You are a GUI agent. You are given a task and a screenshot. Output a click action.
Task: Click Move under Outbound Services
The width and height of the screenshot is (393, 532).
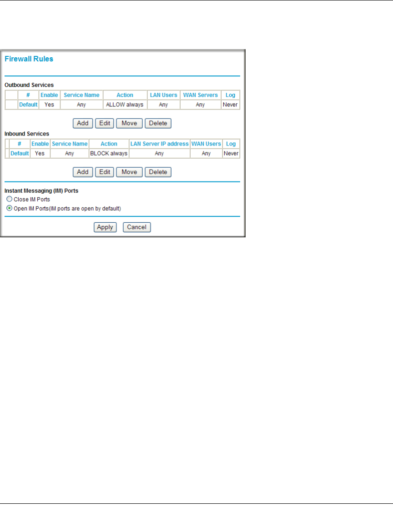[129, 123]
